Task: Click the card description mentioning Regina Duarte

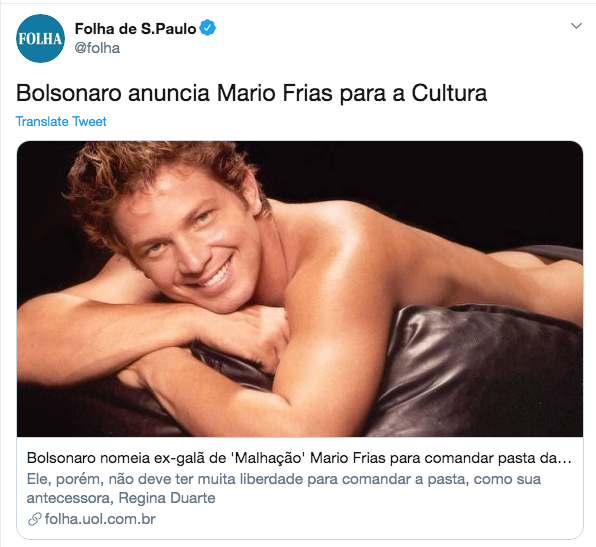Action: click(284, 488)
